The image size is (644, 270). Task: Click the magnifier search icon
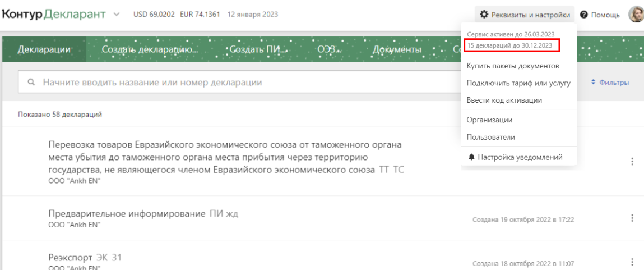[x=31, y=83]
